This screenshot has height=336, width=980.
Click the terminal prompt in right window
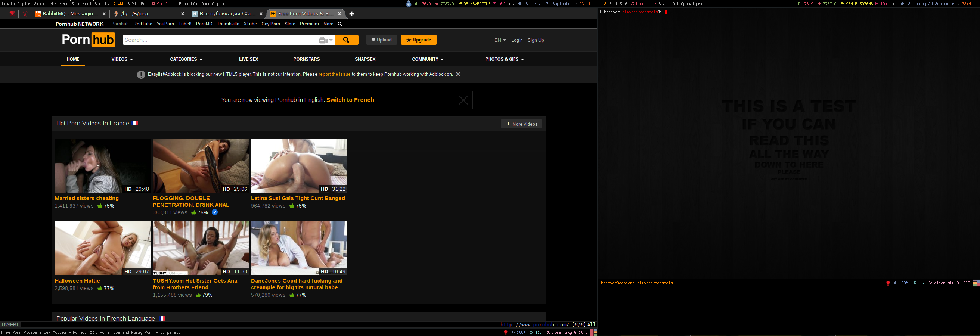631,12
